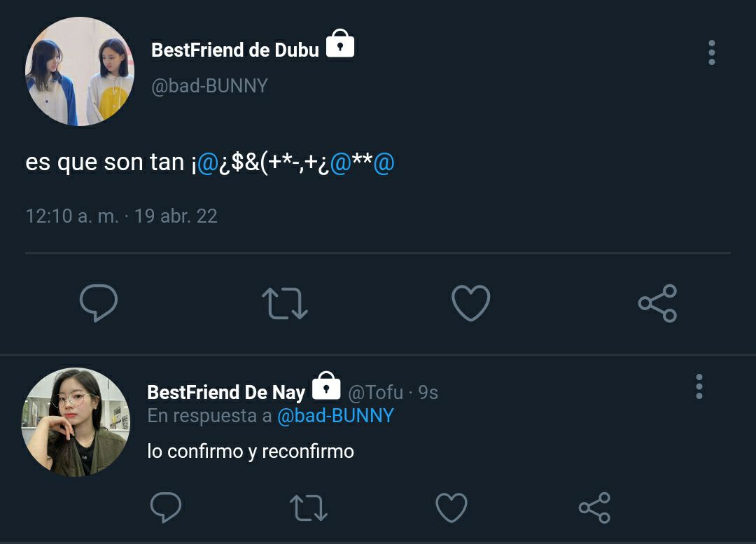Open BestFriend De Nay profile picture
The width and height of the screenshot is (756, 544).
[x=76, y=422]
